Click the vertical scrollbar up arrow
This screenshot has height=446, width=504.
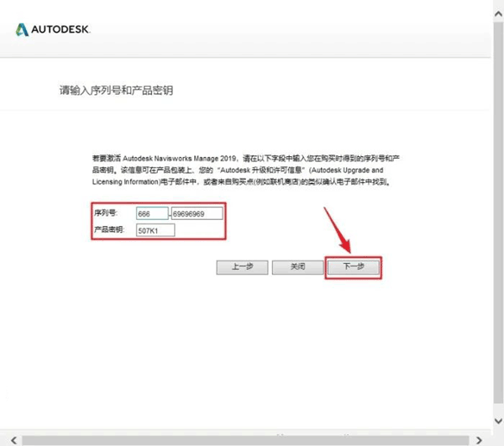[498, 13]
